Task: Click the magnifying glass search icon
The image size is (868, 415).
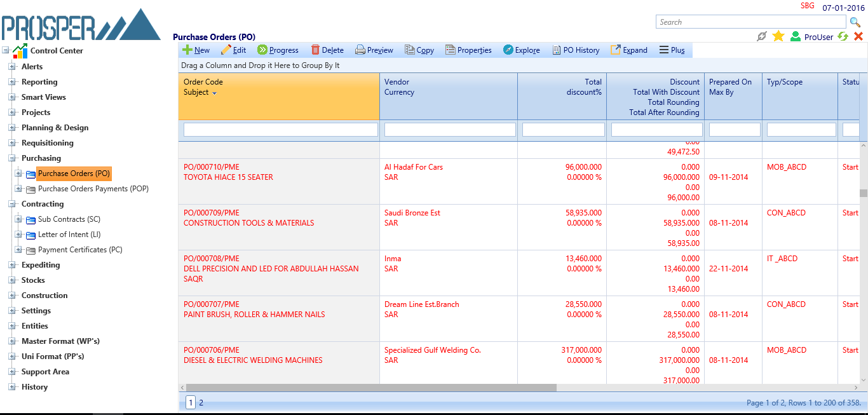Action: coord(855,22)
